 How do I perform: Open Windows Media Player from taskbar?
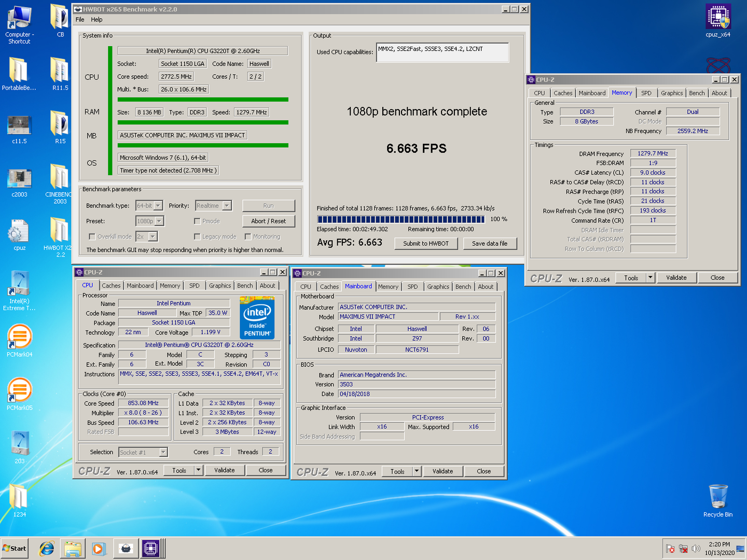pyautogui.click(x=98, y=549)
